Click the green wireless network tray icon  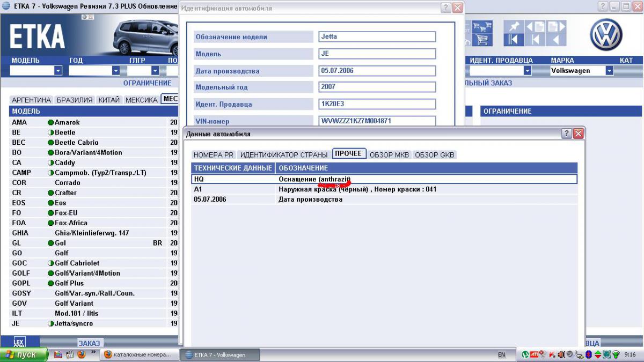point(616,354)
